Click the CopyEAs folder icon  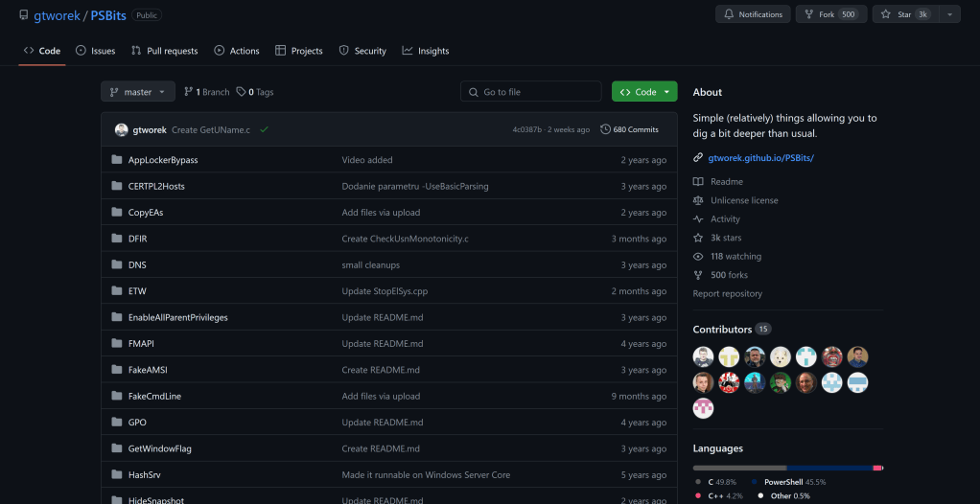116,213
